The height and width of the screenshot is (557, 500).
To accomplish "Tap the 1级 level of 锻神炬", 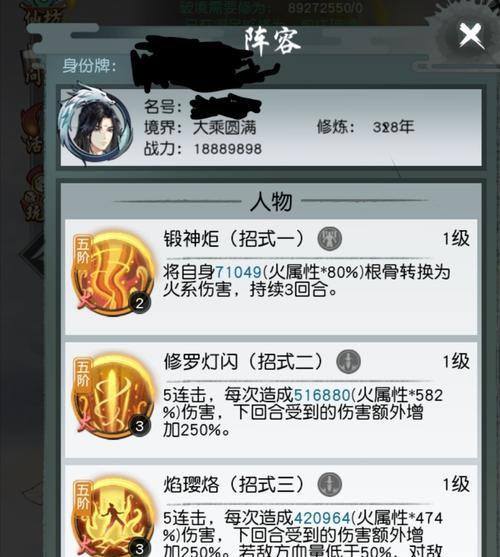I will (x=456, y=238).
